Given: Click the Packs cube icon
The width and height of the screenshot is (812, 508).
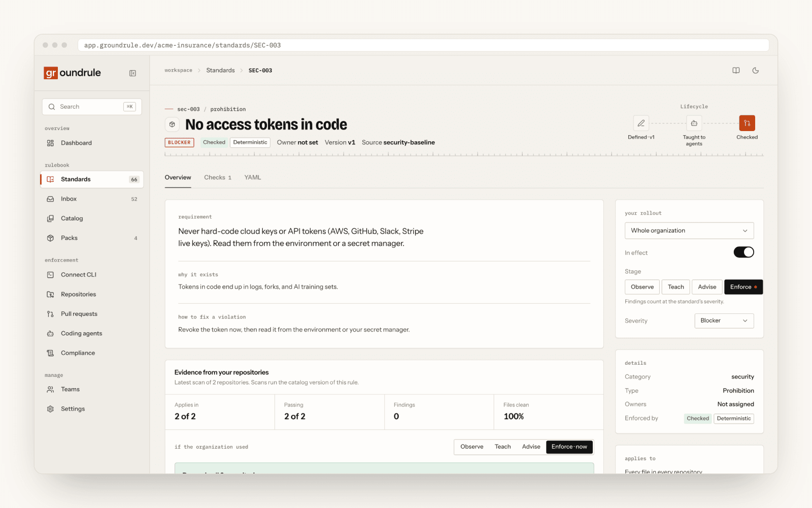Looking at the screenshot, I should coord(50,238).
